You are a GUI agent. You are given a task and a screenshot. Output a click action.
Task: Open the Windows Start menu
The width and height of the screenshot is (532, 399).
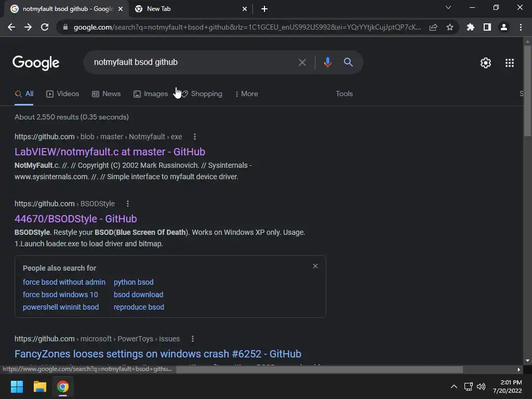click(x=17, y=387)
